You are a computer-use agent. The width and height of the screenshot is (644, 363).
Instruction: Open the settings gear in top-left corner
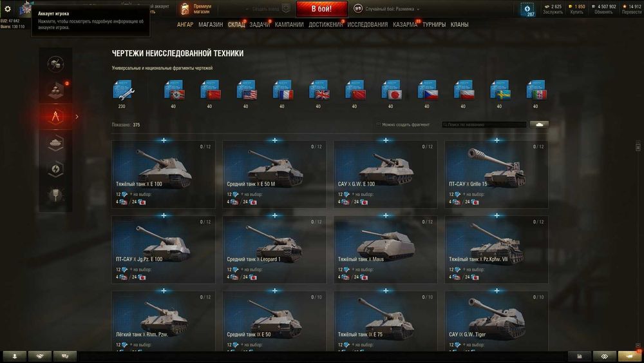tap(7, 8)
